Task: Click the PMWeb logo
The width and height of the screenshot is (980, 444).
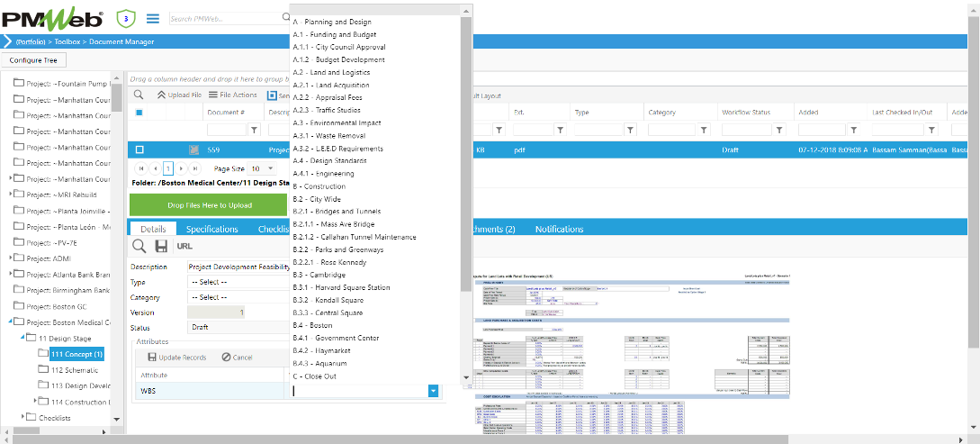Action: (52, 19)
